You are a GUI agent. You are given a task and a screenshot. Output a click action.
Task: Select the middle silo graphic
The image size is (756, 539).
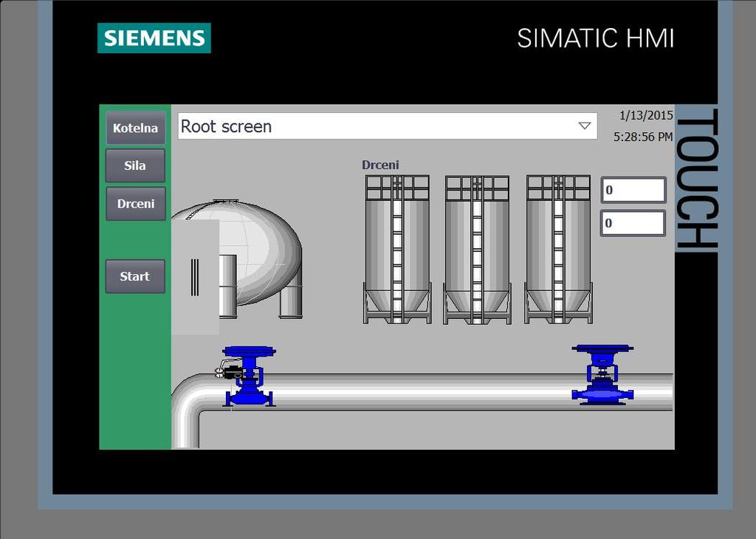[x=478, y=250]
